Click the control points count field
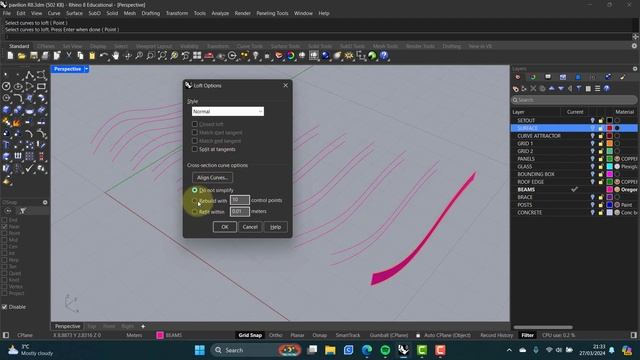Screen dimensions: 640x360 pyautogui.click(x=240, y=200)
